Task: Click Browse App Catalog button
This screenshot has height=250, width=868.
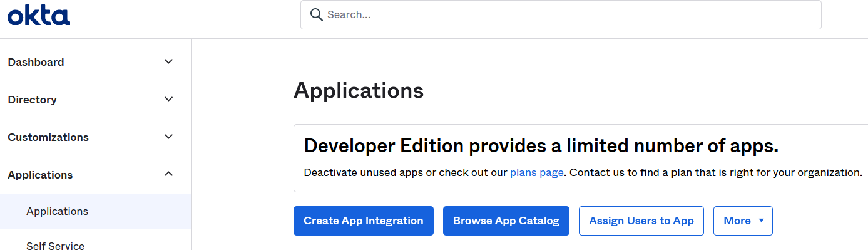Action: coord(506,221)
